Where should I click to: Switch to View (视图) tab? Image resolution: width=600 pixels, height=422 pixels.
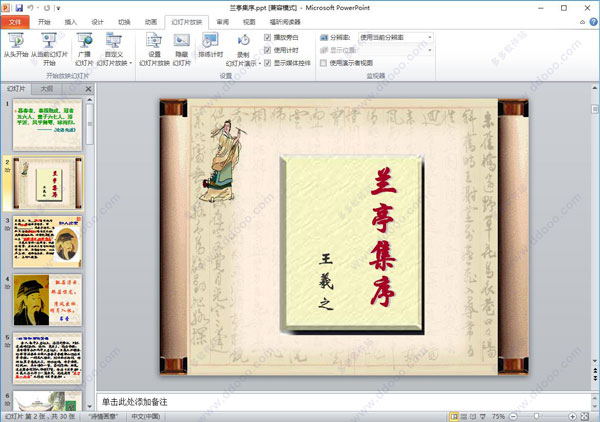[249, 22]
